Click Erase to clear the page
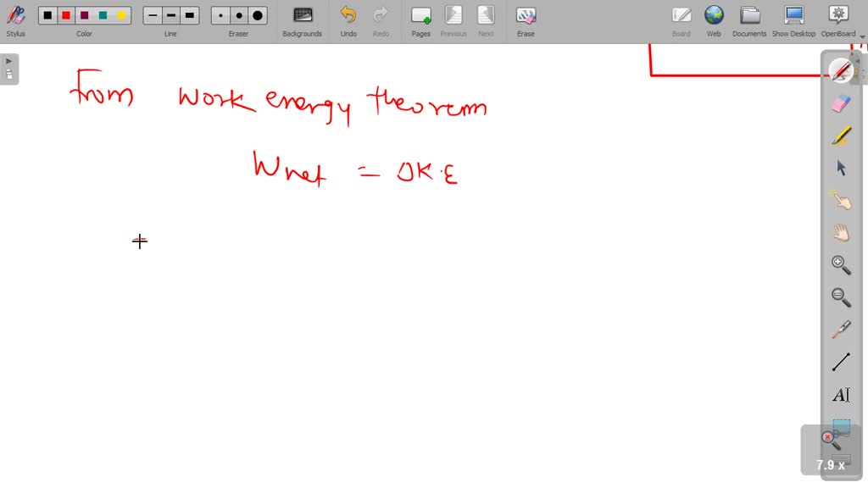 (526, 16)
